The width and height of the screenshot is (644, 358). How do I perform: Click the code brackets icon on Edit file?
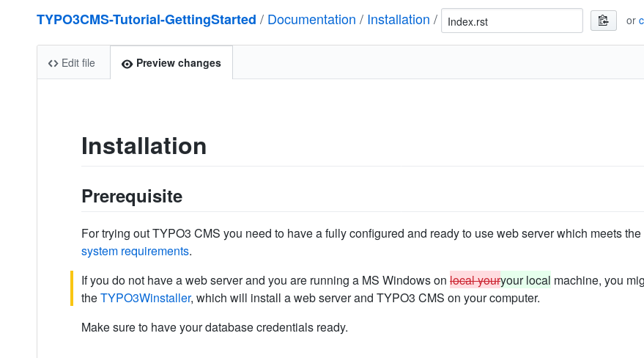(x=53, y=64)
